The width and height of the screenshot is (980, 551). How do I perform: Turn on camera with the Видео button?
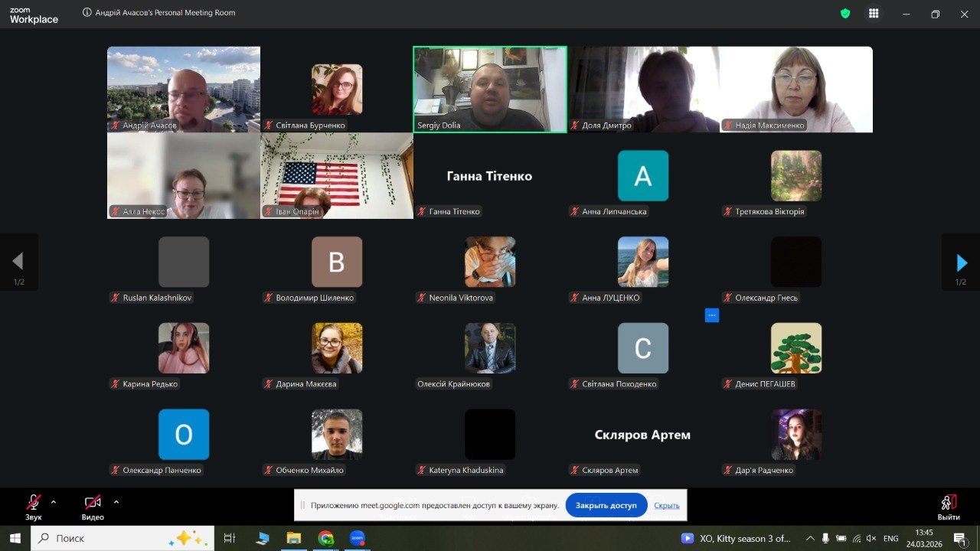coord(93,504)
